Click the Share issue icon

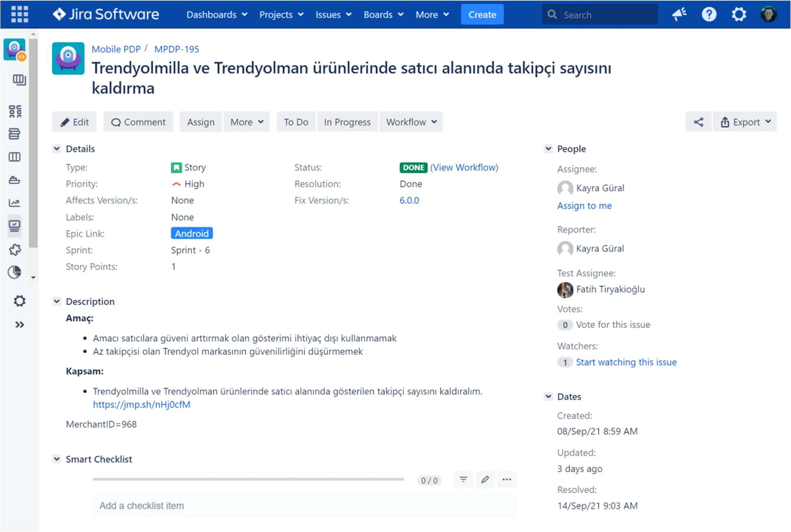[x=698, y=122]
